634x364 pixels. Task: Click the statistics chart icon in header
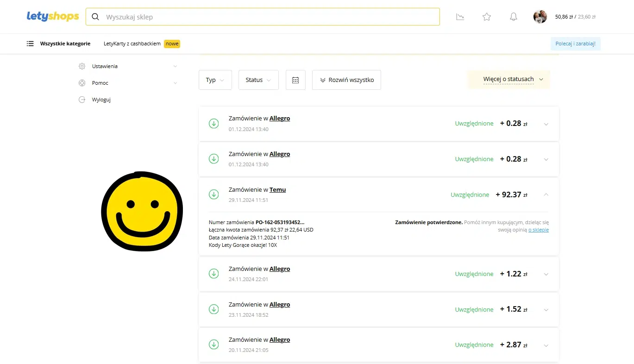tap(460, 17)
